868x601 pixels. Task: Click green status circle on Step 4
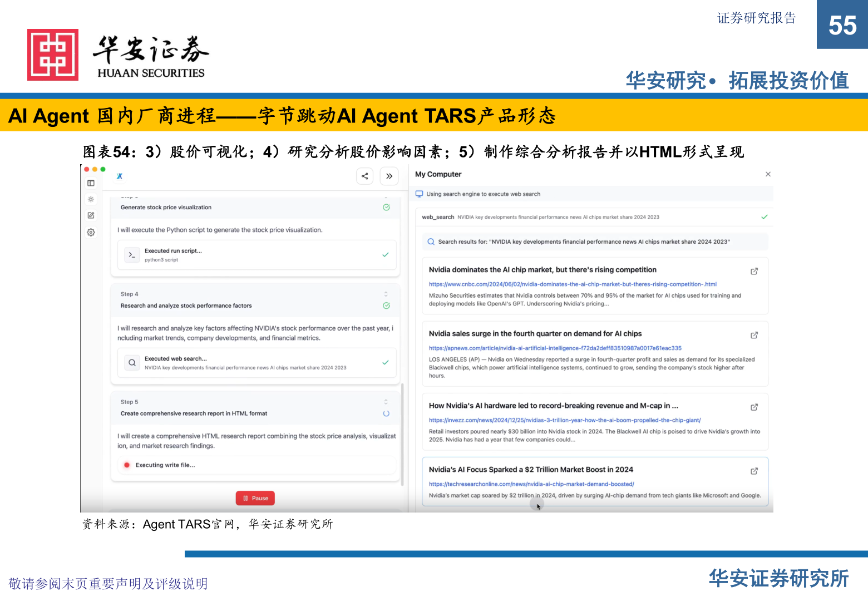click(386, 306)
